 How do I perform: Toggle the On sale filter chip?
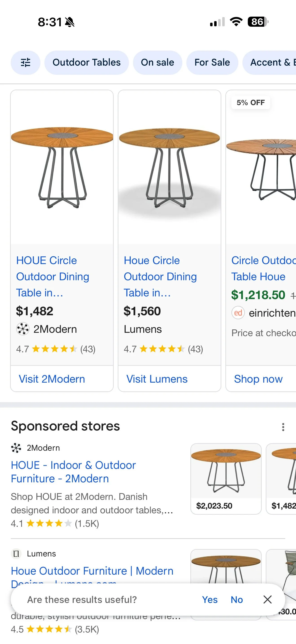coord(157,62)
